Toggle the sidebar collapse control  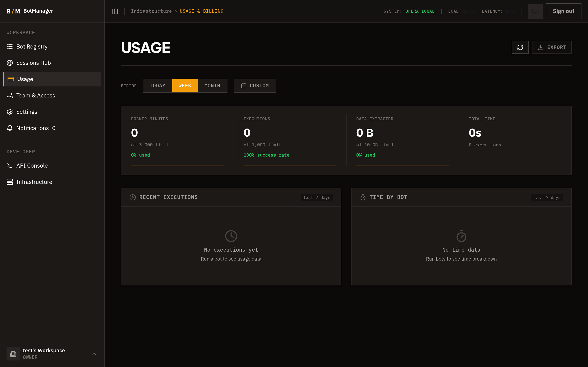115,11
